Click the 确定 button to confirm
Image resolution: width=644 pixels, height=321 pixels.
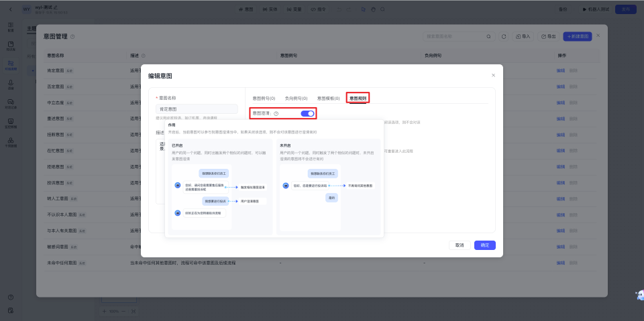pyautogui.click(x=485, y=245)
